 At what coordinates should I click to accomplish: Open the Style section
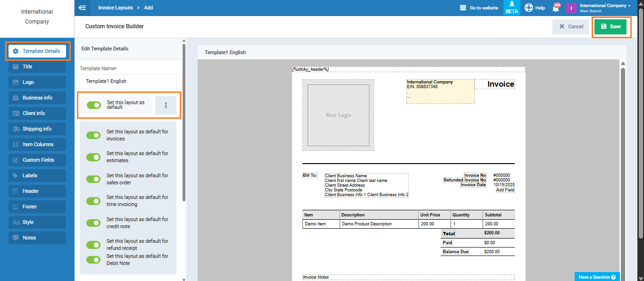37,222
